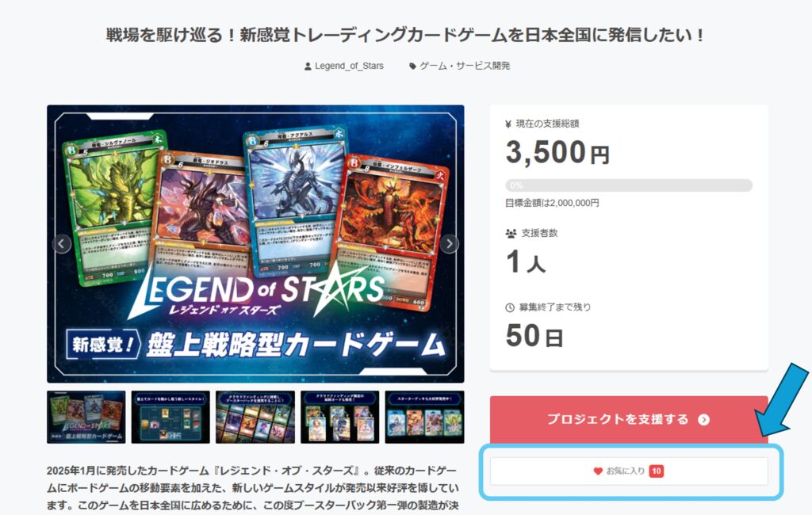Click the supporters icon next to 支援者数

pos(511,234)
